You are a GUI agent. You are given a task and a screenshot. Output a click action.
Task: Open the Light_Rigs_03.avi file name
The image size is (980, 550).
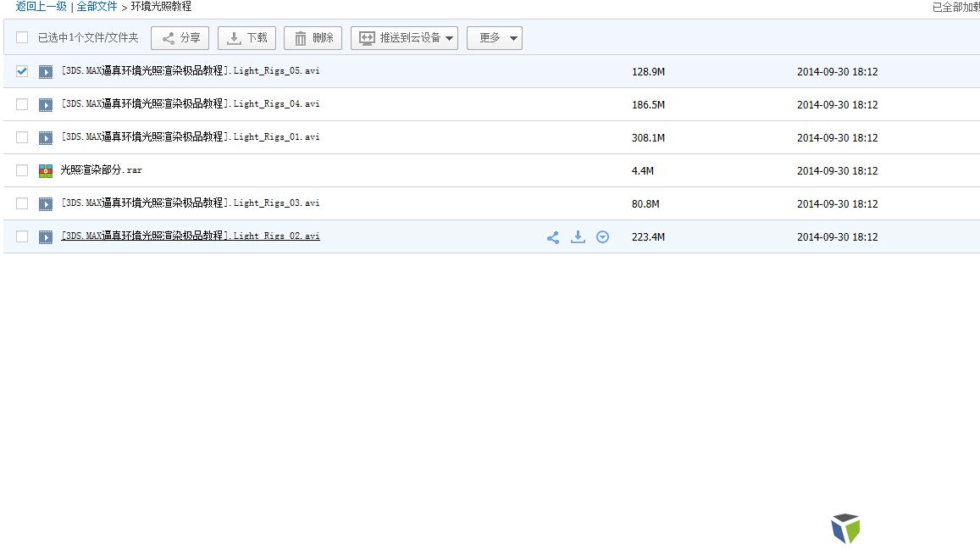pos(191,203)
